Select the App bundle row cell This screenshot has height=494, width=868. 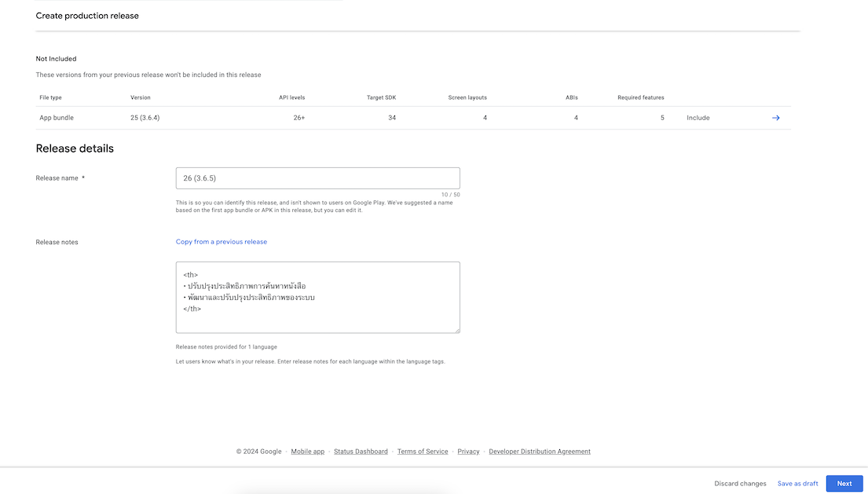57,118
